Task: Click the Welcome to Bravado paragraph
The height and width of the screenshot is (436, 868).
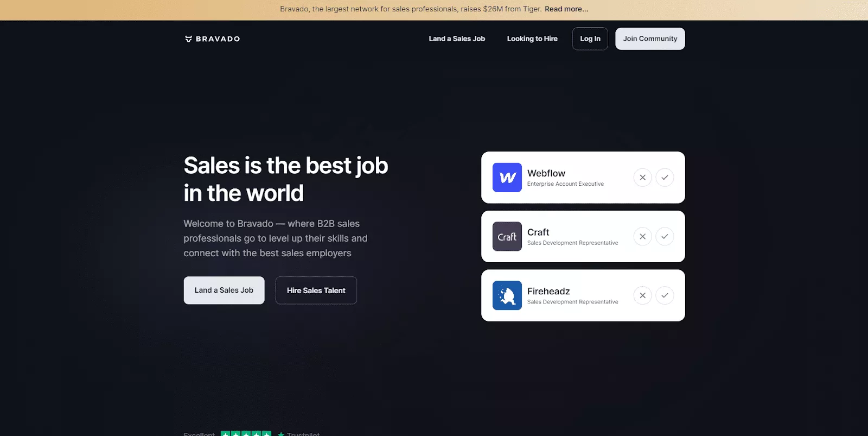Action: click(276, 238)
